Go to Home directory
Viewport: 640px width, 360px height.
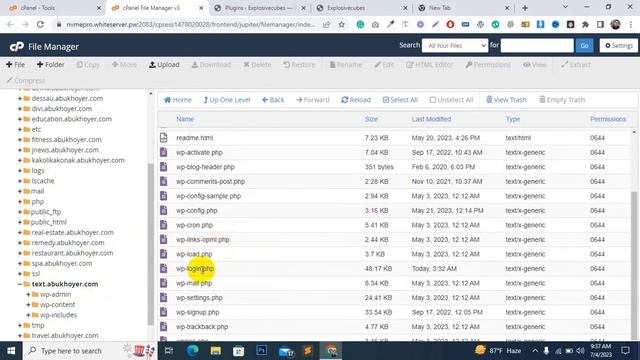[x=178, y=100]
